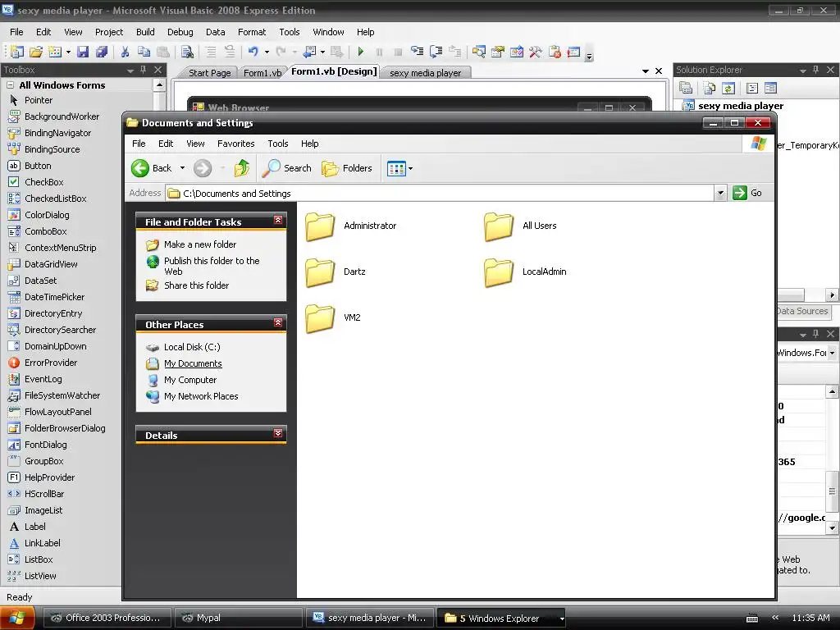Collapse the Other Places section
Viewport: 840px width, 630px height.
tap(278, 322)
